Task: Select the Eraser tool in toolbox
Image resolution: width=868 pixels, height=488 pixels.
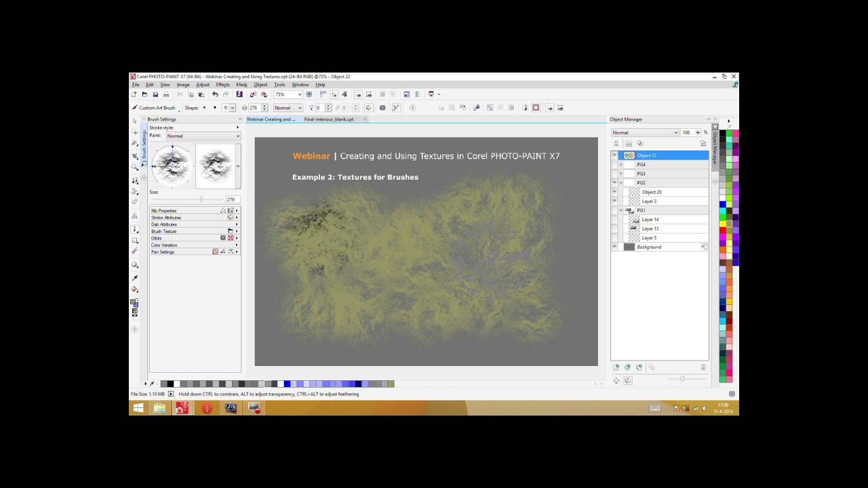Action: [x=135, y=251]
